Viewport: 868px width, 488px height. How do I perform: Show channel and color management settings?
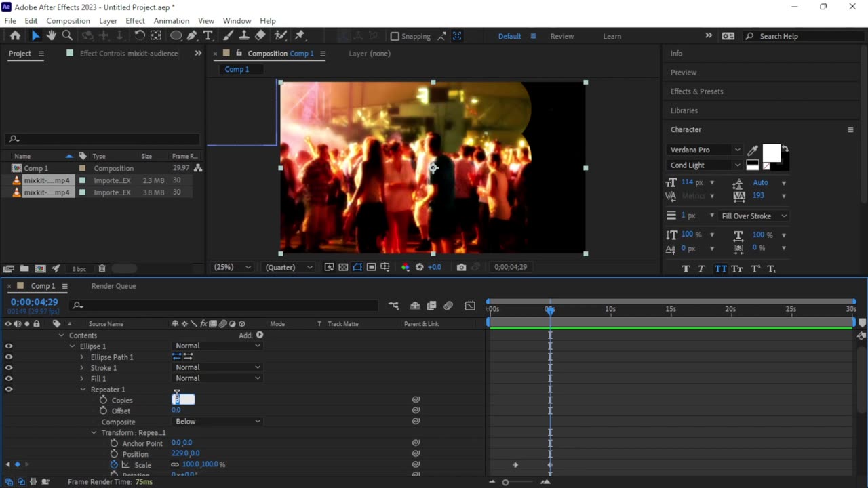tap(406, 267)
